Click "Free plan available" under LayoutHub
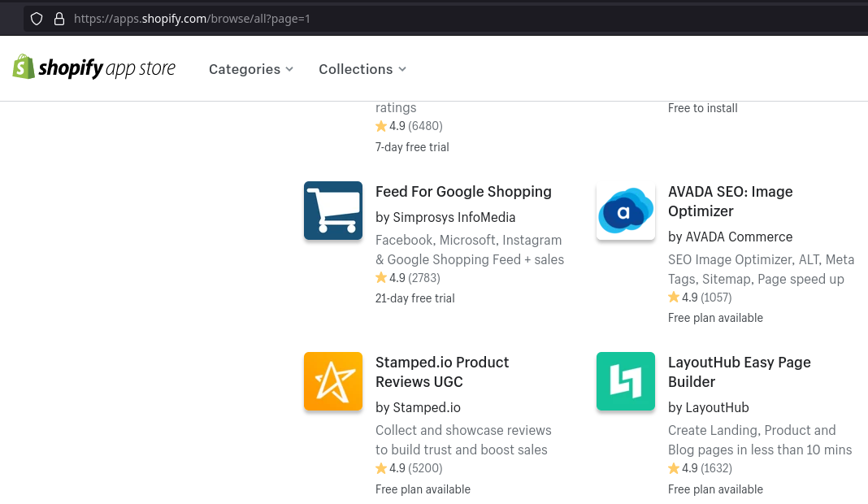The width and height of the screenshot is (868, 504). 715,489
